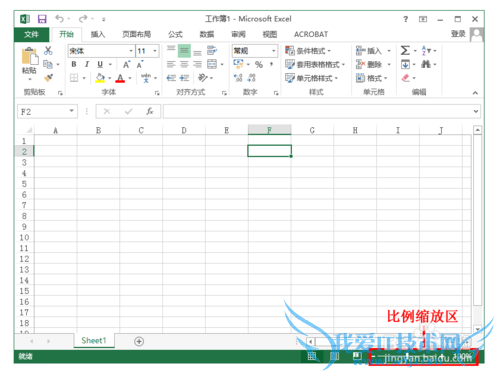
Task: Click the Fill down icon
Action: coord(405,64)
